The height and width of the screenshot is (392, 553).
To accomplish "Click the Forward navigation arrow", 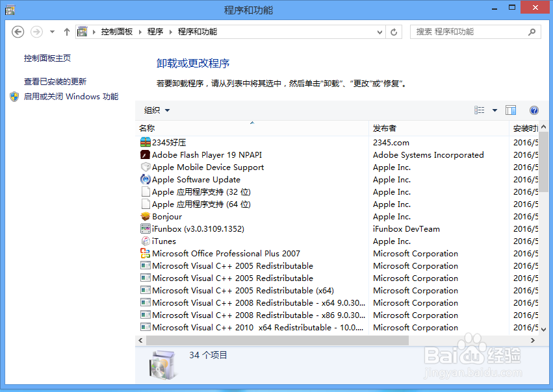I will coord(36,32).
